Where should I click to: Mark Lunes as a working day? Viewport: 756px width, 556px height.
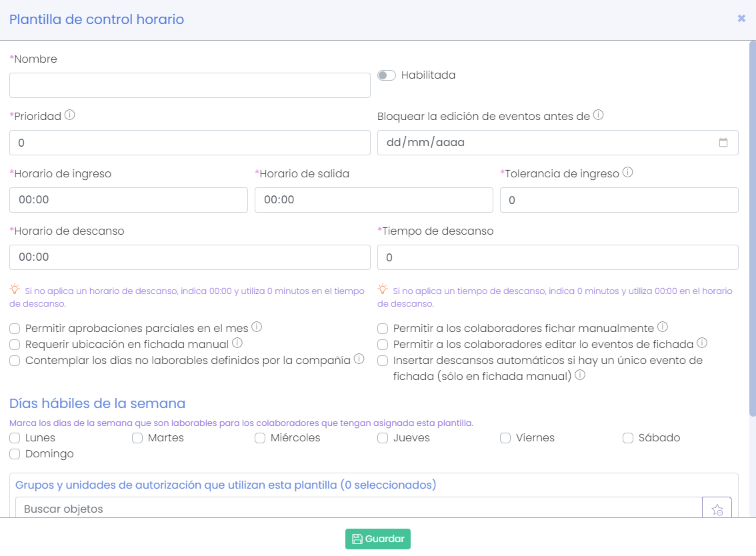pyautogui.click(x=14, y=437)
